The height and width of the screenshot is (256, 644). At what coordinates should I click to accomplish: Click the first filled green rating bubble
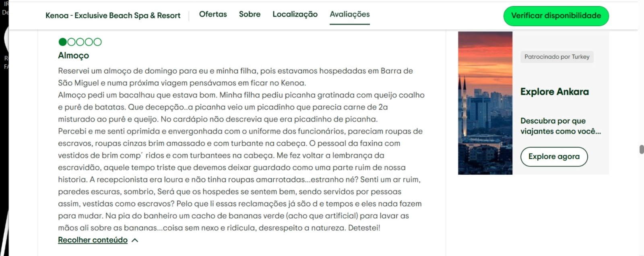tap(62, 42)
